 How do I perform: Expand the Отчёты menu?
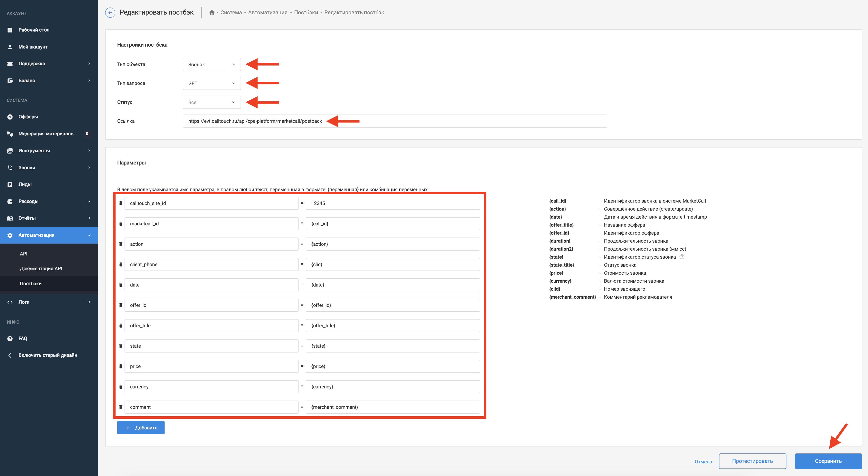coord(49,218)
